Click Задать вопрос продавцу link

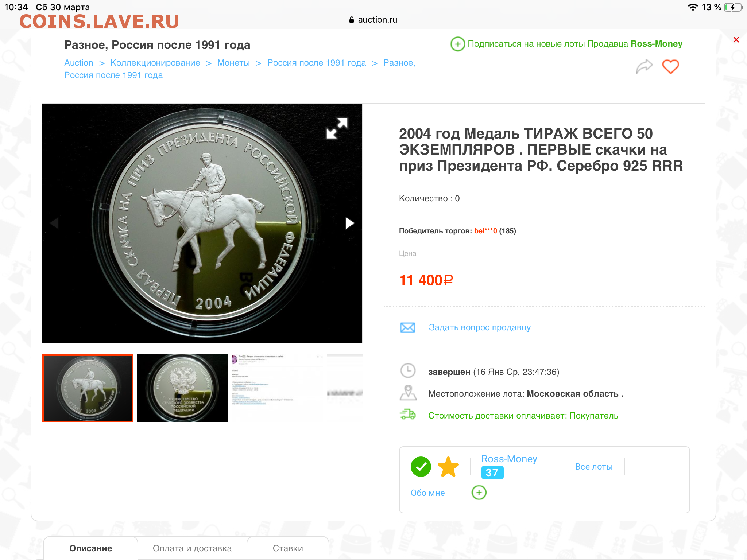(480, 327)
